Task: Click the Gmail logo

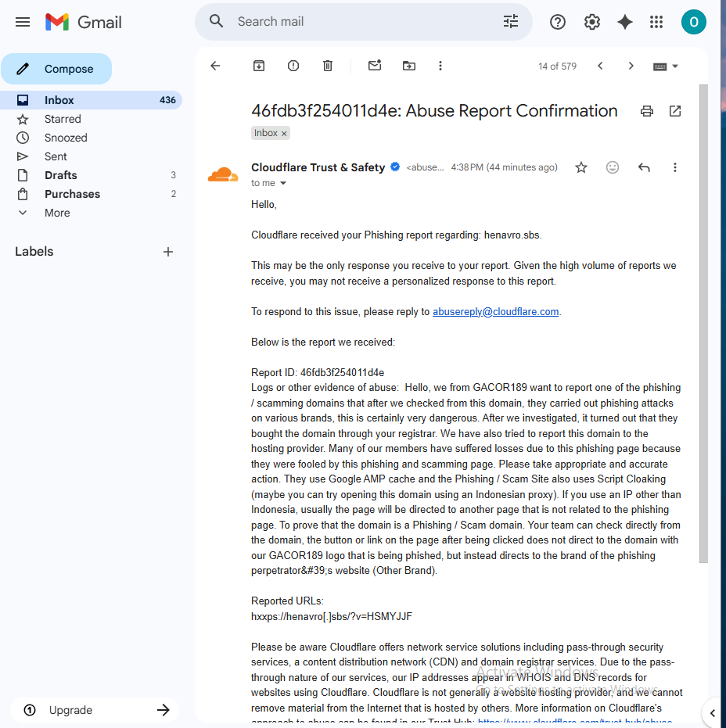Action: pyautogui.click(x=84, y=22)
